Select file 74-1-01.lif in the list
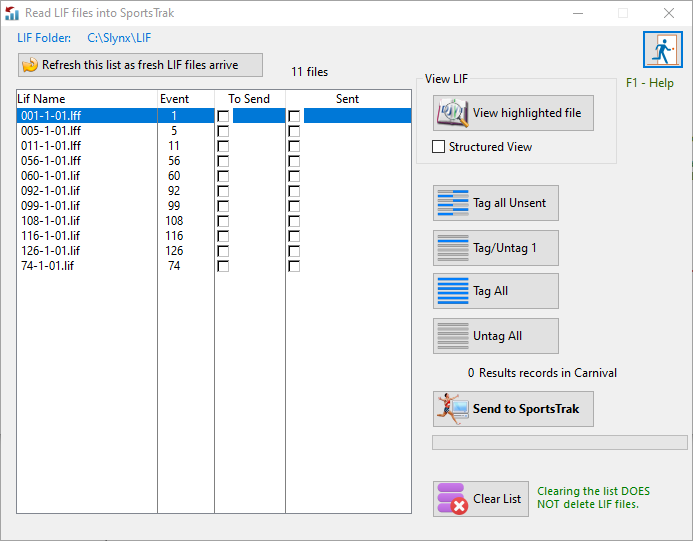 [x=47, y=266]
